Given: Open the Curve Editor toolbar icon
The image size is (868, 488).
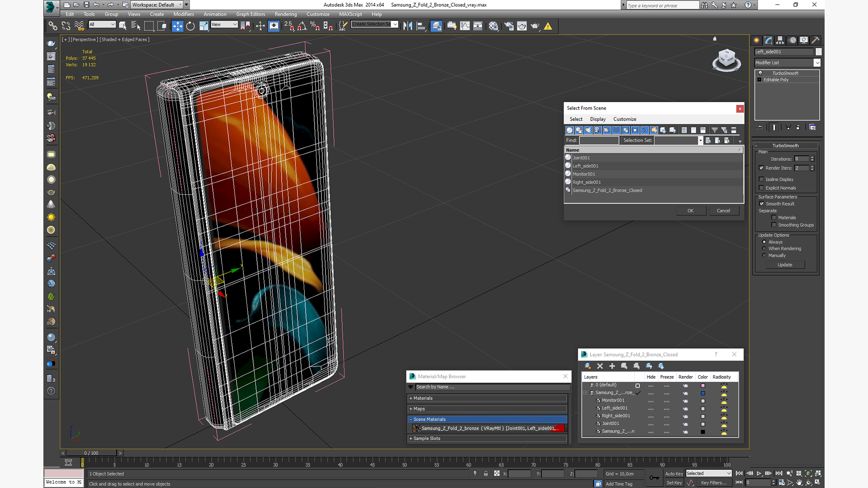Looking at the screenshot, I should 465,26.
